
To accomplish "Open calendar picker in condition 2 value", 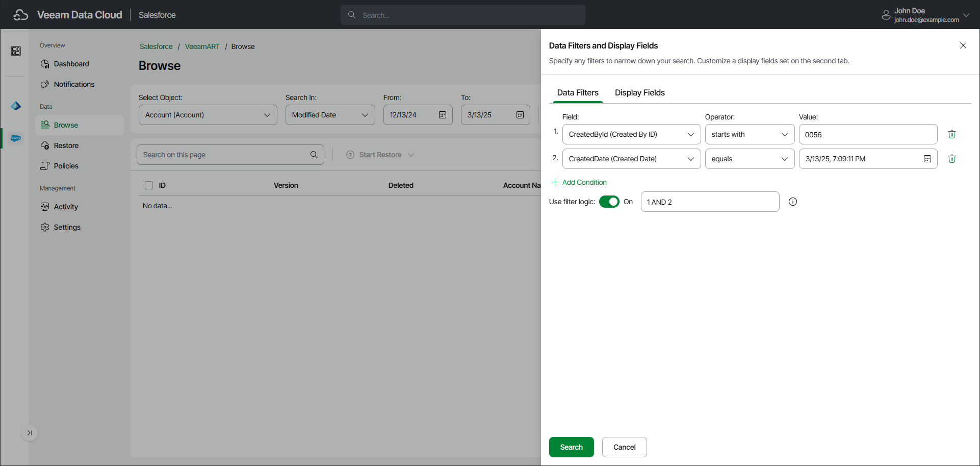I will pyautogui.click(x=927, y=159).
